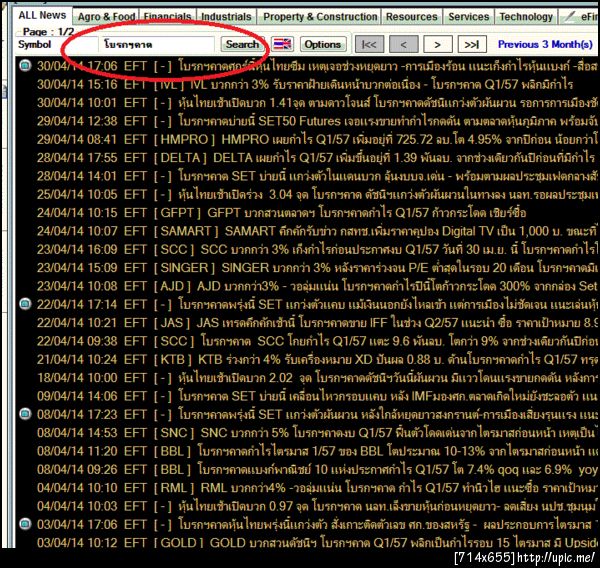Open the globe icon on the 30/04/14 17:06 news row

pyautogui.click(x=25, y=65)
